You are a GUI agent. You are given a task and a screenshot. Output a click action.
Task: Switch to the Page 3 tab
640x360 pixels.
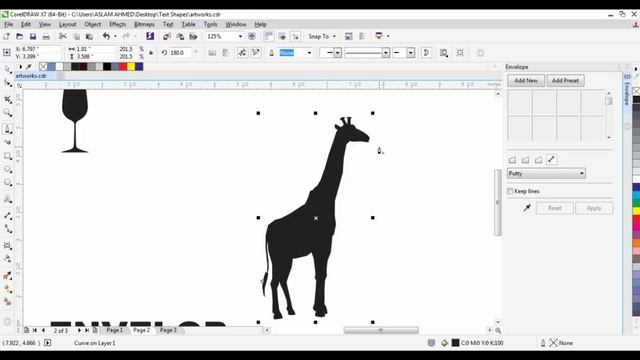coord(168,330)
